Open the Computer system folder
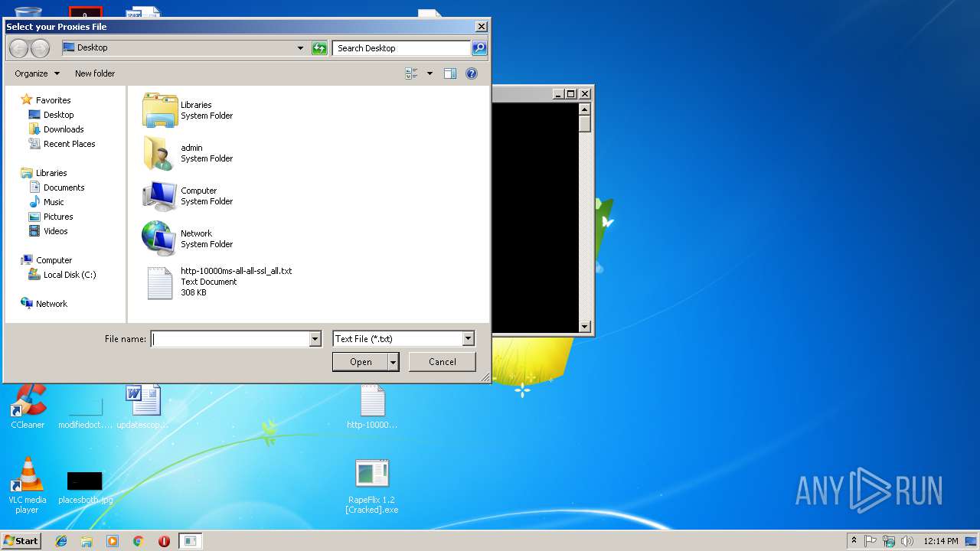 point(188,196)
